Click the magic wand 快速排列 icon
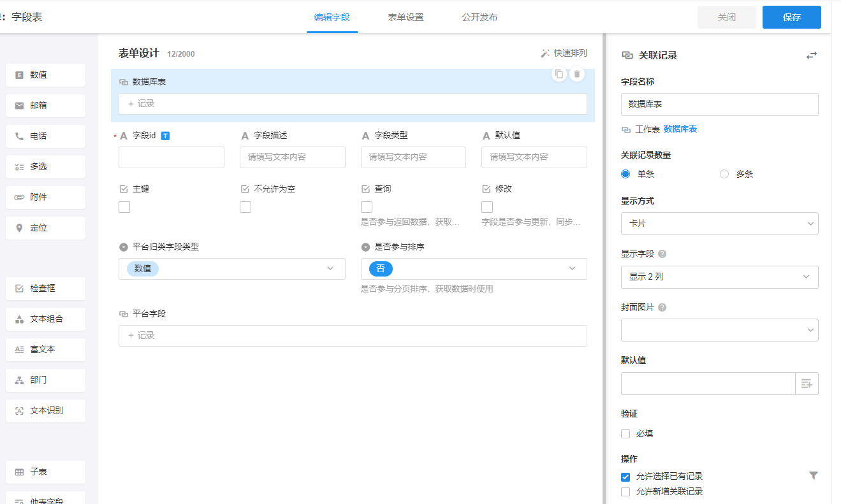 (545, 54)
